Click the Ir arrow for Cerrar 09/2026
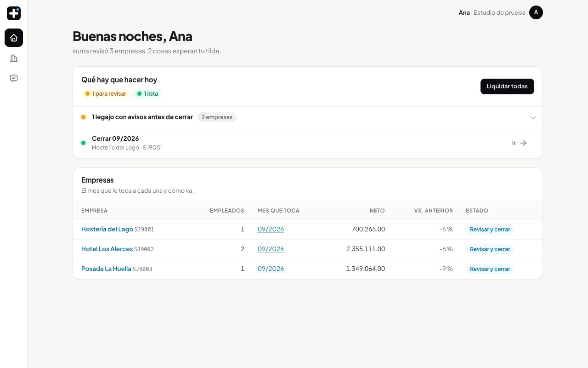This screenshot has width=588, height=368. pyautogui.click(x=520, y=143)
